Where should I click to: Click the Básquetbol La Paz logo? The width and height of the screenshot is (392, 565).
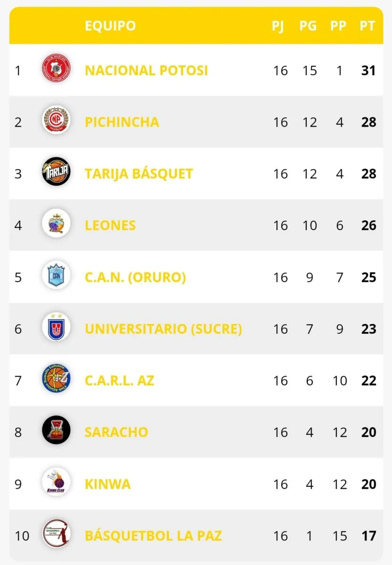pos(56,535)
